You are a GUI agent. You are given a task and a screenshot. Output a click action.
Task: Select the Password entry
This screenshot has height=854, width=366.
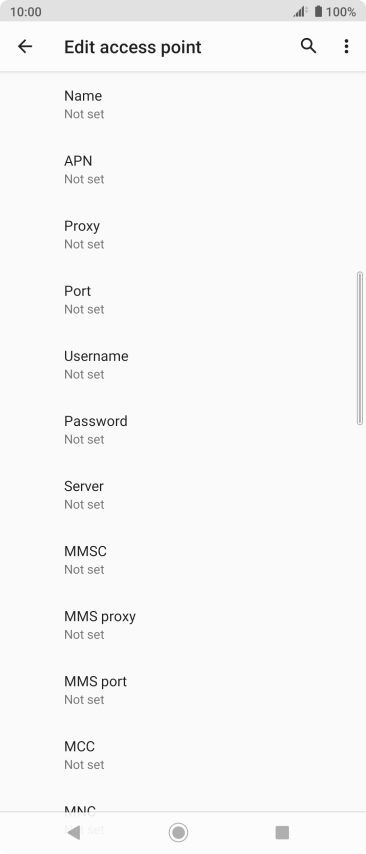(x=183, y=430)
